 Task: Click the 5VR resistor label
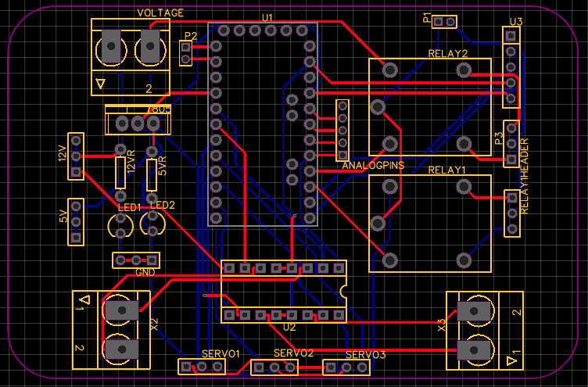coord(163,166)
